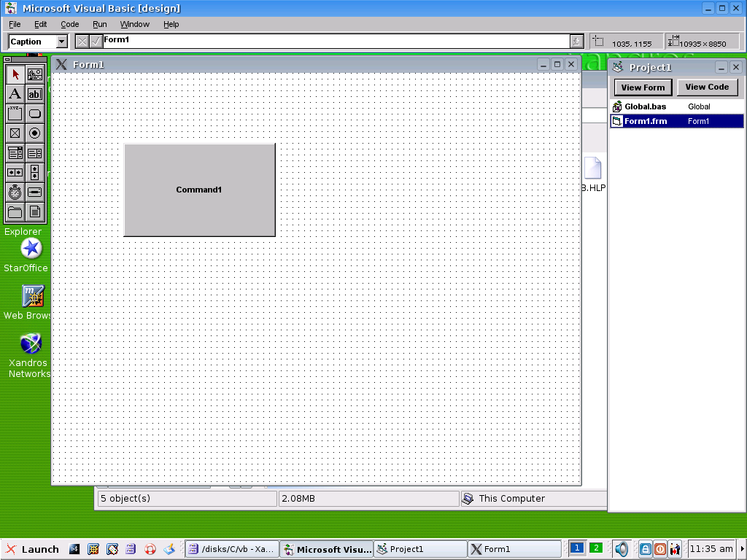Cancel the property edit with the X button
Image resolution: width=747 pixels, height=560 pixels.
(82, 42)
